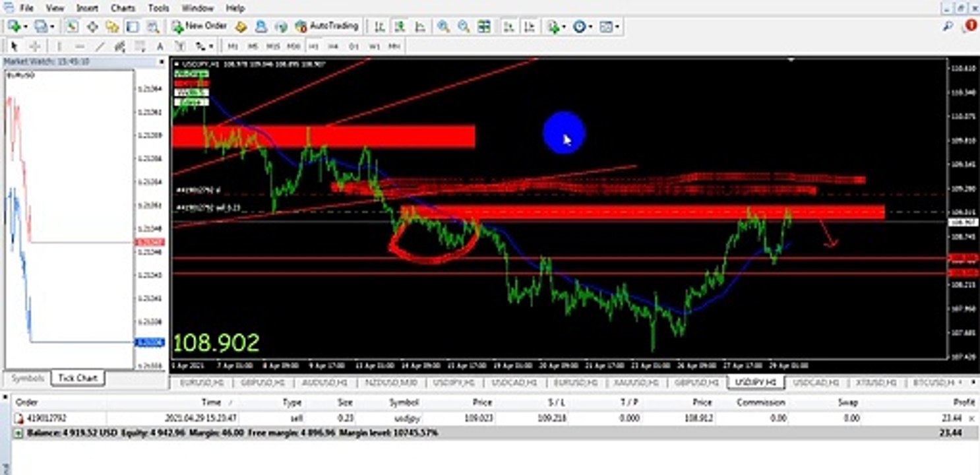Expand the Periods dropdown arrow
The height and width of the screenshot is (475, 980).
(x=590, y=27)
